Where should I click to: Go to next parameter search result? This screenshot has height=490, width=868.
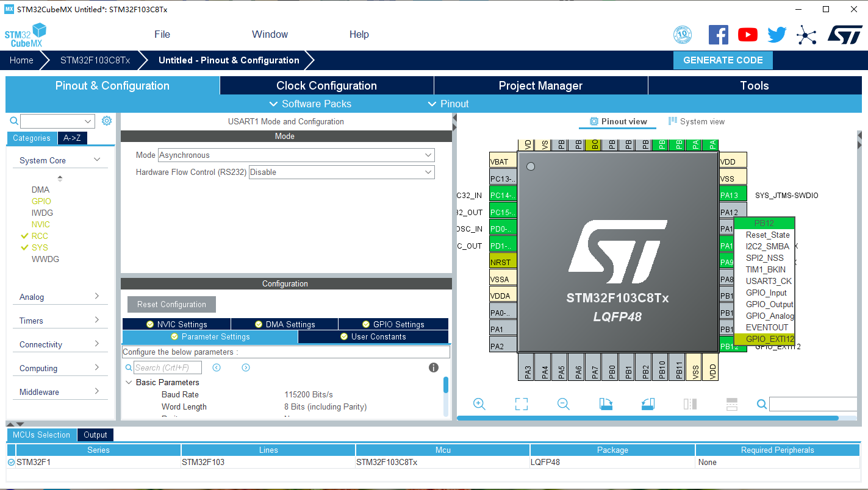[246, 367]
